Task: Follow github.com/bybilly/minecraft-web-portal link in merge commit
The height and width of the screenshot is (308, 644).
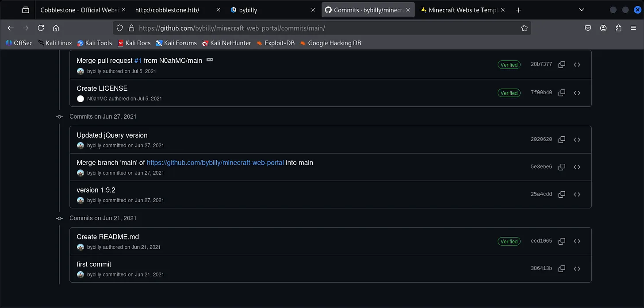Action: (215, 163)
